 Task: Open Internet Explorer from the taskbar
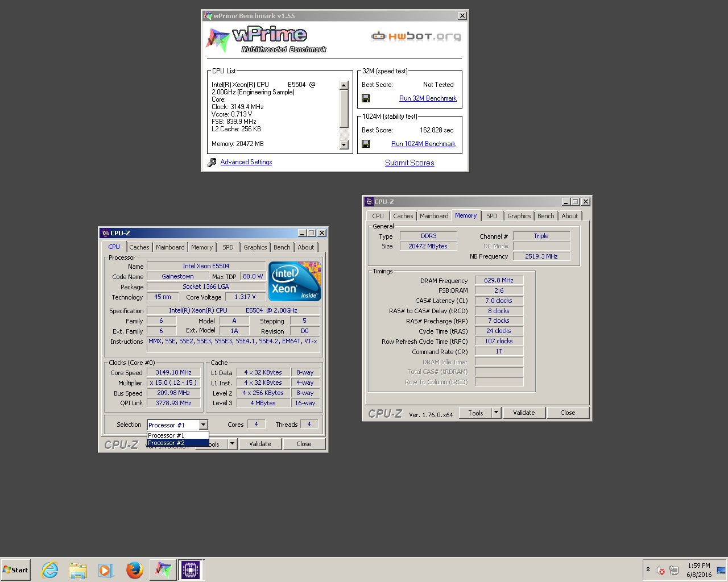click(50, 570)
